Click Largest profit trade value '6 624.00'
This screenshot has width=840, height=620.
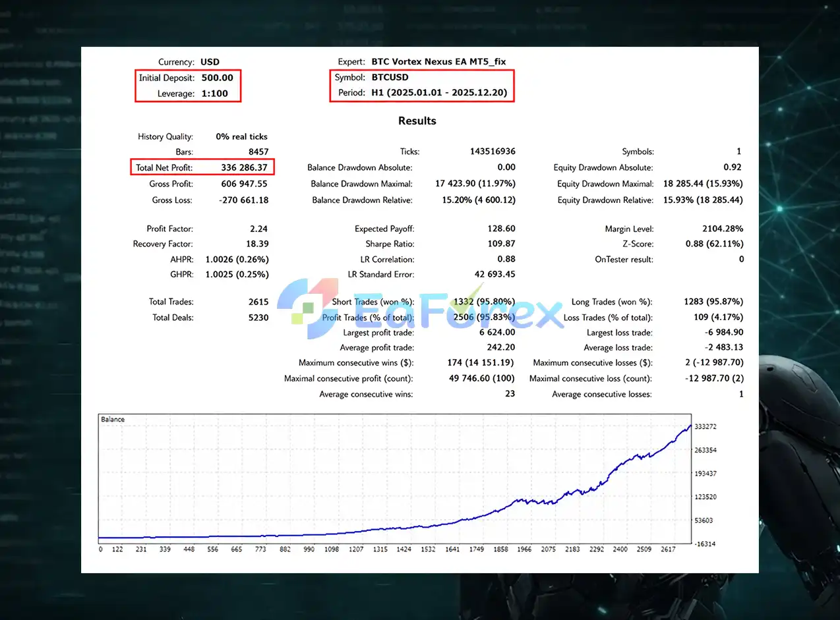(498, 333)
